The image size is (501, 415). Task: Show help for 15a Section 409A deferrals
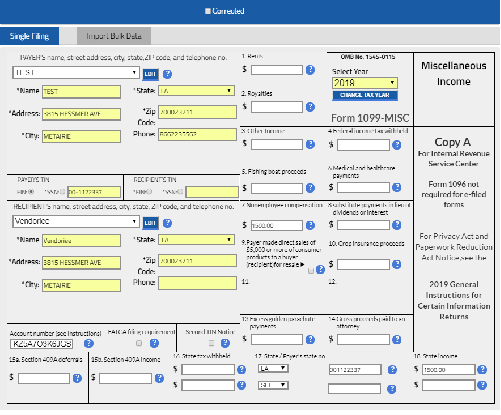point(77,378)
